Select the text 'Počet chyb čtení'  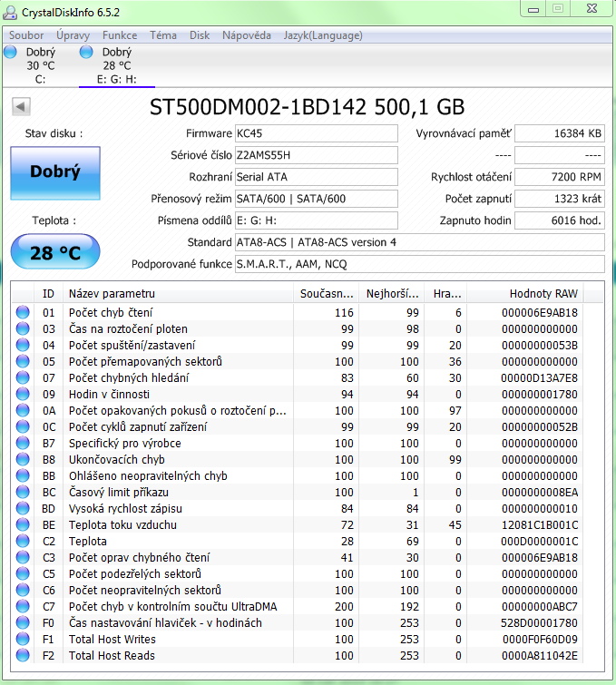111,313
